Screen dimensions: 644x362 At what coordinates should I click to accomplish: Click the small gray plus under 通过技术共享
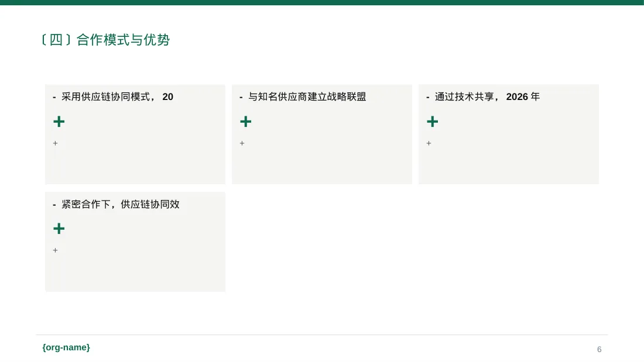[x=429, y=143]
